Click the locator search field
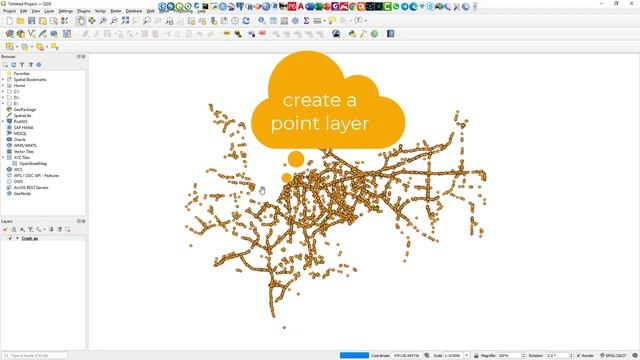 pyautogui.click(x=35, y=356)
